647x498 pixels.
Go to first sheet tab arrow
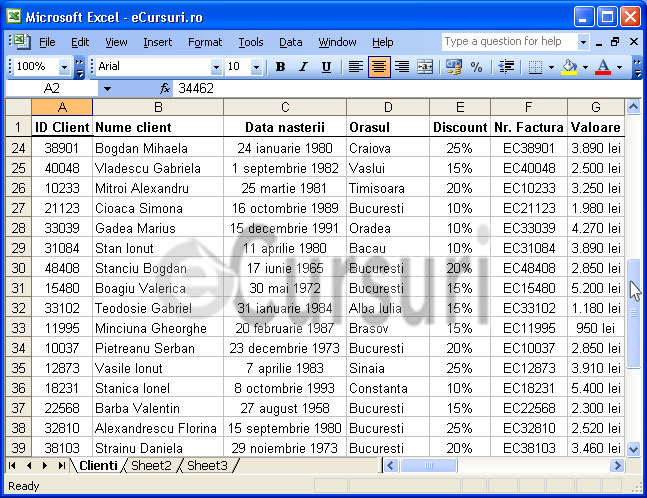[x=12, y=466]
